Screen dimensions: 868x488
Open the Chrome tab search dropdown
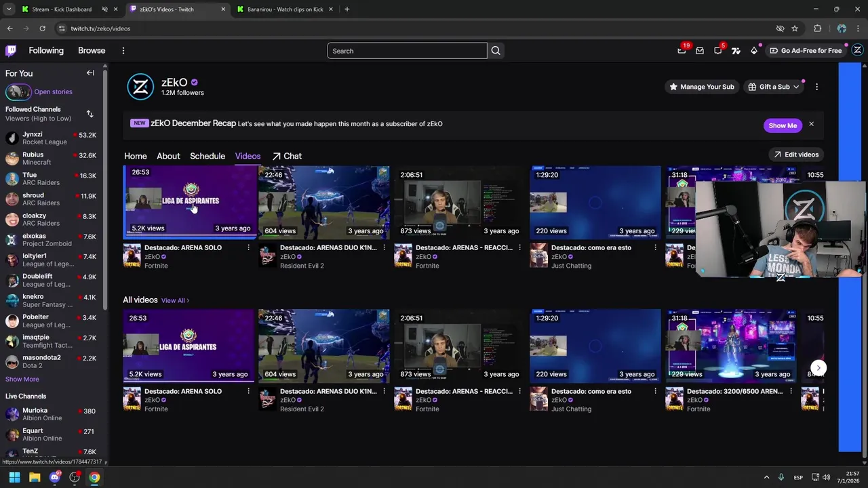(9, 9)
